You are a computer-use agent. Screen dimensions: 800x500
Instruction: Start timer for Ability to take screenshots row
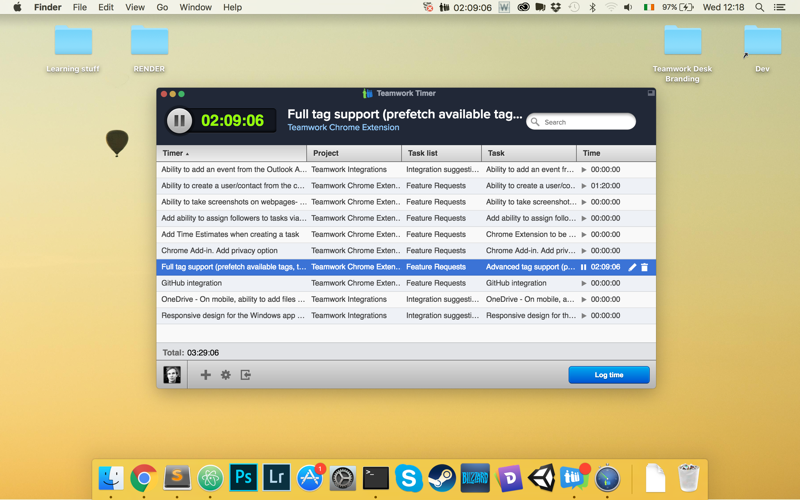point(584,202)
